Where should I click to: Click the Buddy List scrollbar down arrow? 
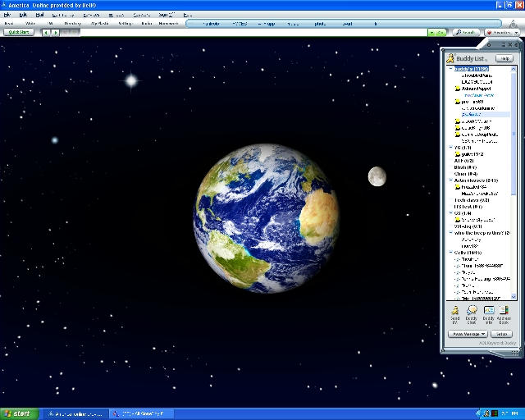tap(514, 297)
